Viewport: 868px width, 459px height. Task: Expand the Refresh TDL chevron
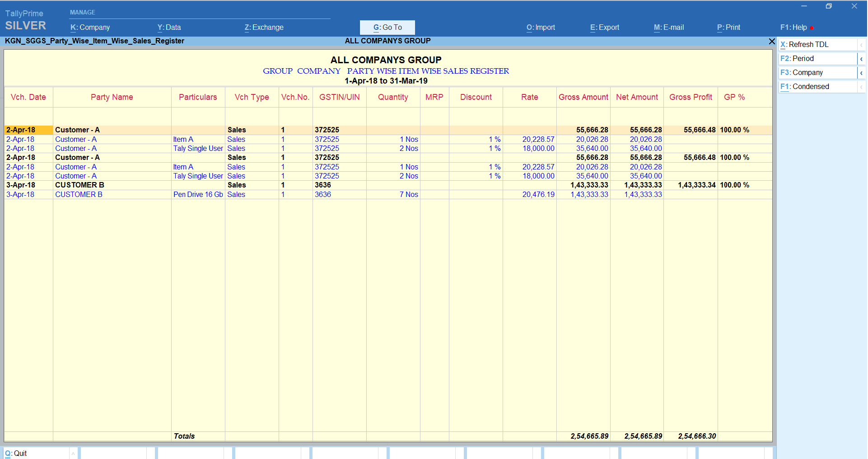861,45
